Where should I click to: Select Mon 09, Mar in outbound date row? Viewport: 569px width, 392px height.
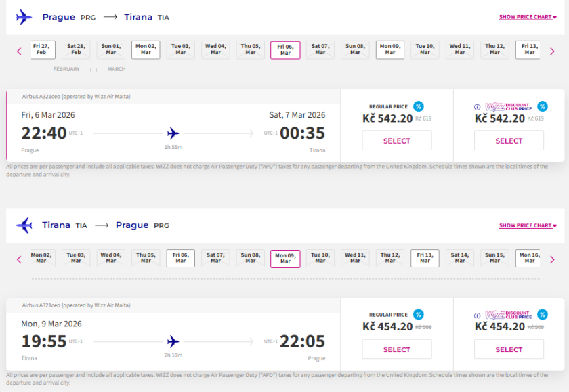pos(390,50)
